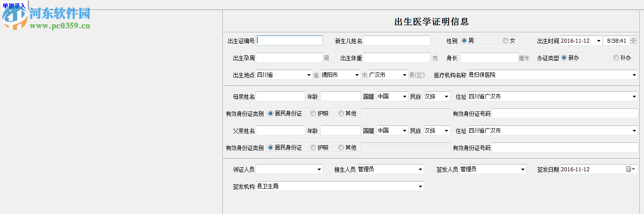The width and height of the screenshot is (644, 214).
Task: Open the 签发日期 calendar picker icon
Action: (631, 169)
